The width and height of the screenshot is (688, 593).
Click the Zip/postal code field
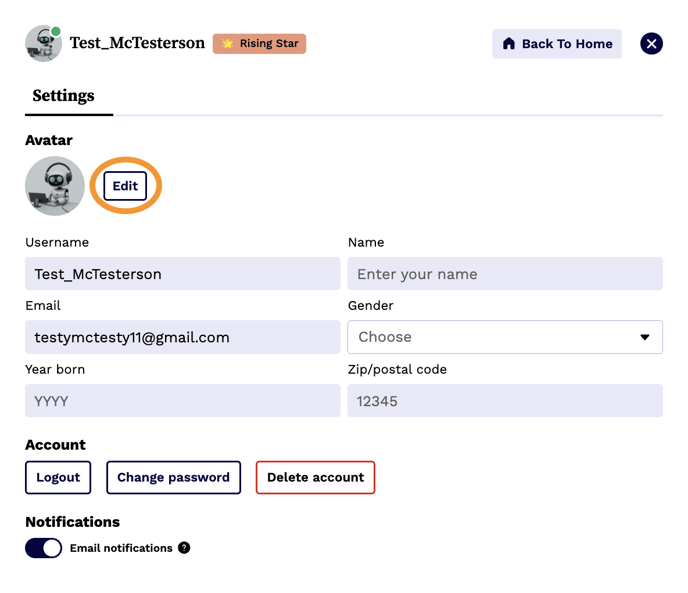coord(504,401)
